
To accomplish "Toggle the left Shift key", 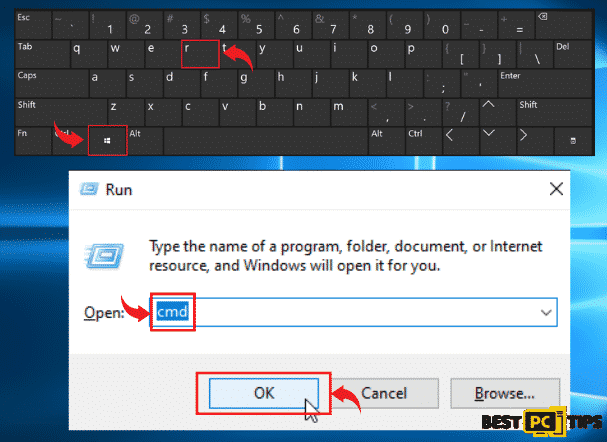I will click(x=61, y=111).
